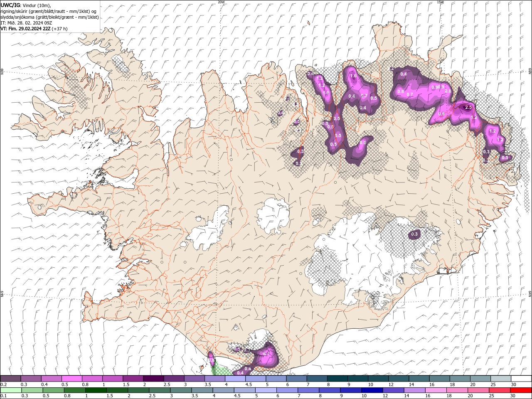Click the 20W longitude label
Image resolution: width=532 pixels, height=399 pixels.
(221, 2)
